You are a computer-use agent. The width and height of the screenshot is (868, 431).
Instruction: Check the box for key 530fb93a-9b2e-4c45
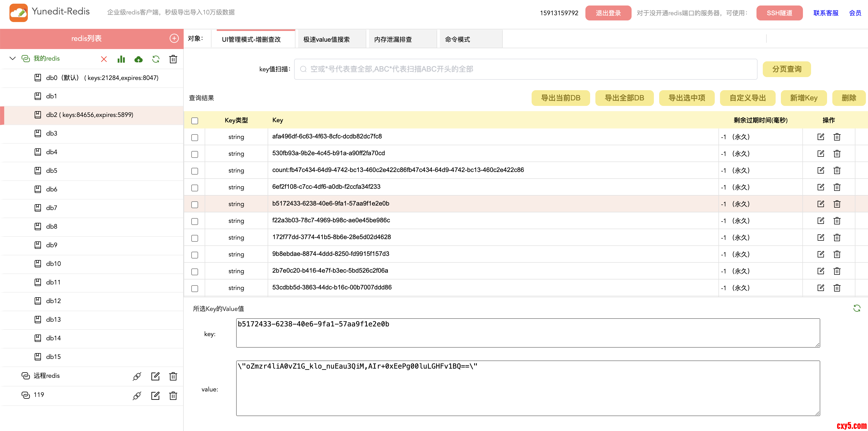pos(195,154)
